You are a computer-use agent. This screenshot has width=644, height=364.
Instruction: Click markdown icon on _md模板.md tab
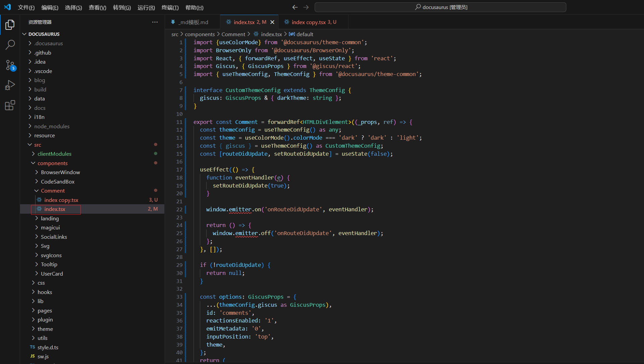[173, 22]
